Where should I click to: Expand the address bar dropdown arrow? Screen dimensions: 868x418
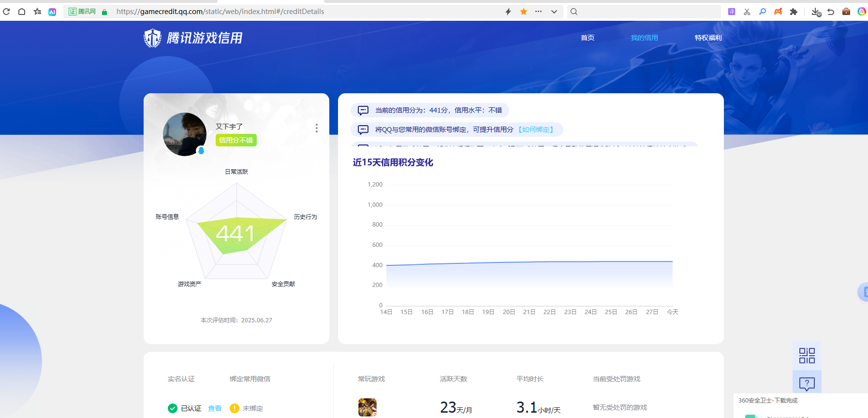(554, 12)
